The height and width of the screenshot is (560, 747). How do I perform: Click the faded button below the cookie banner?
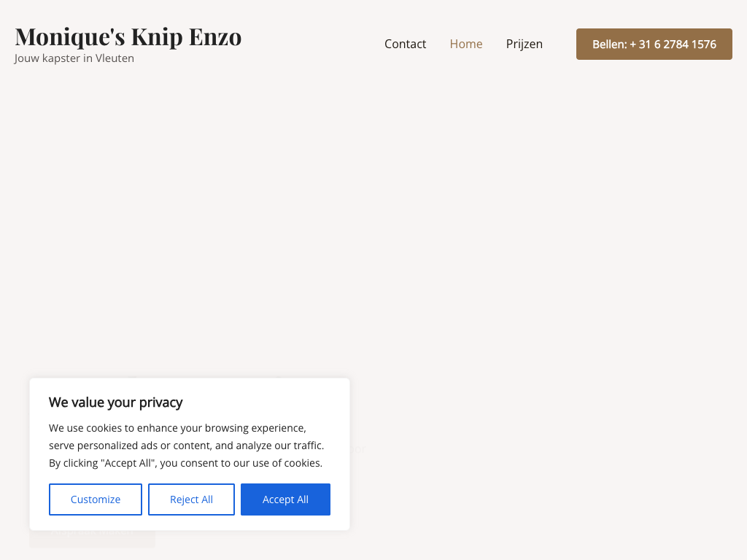click(92, 539)
